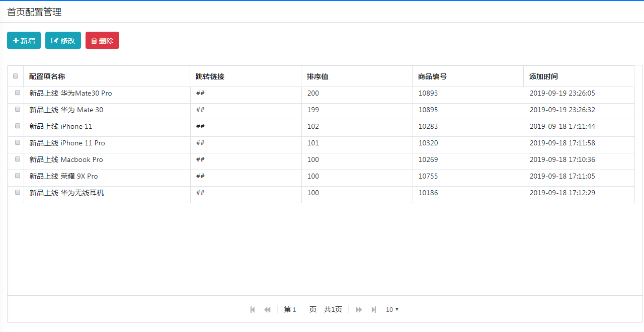644x332 pixels.
Task: Click the page number input field
Action: click(299, 309)
